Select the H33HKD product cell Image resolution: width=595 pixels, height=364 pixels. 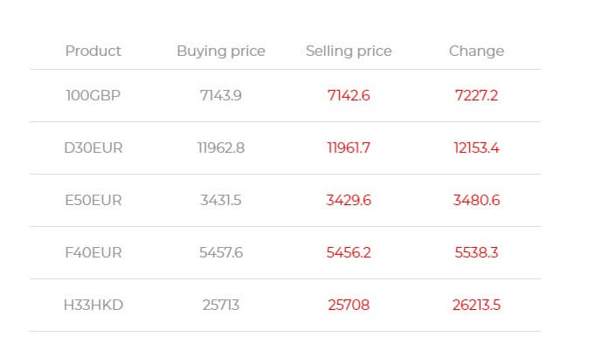(93, 305)
